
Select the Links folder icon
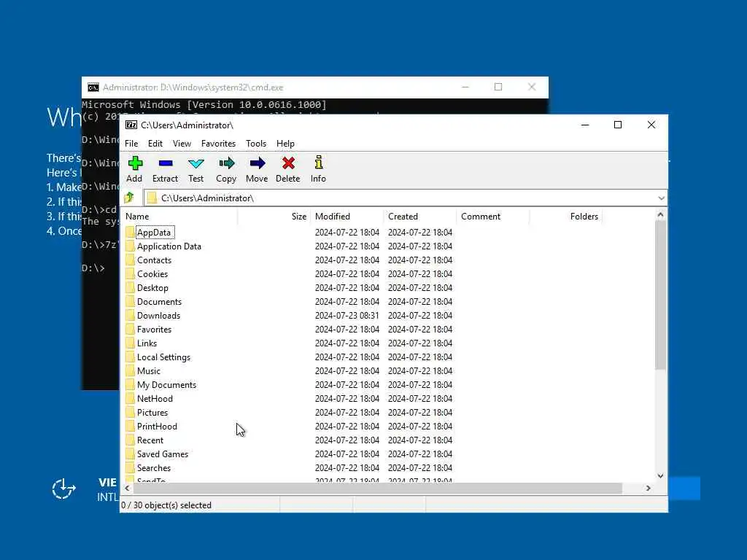(x=130, y=343)
